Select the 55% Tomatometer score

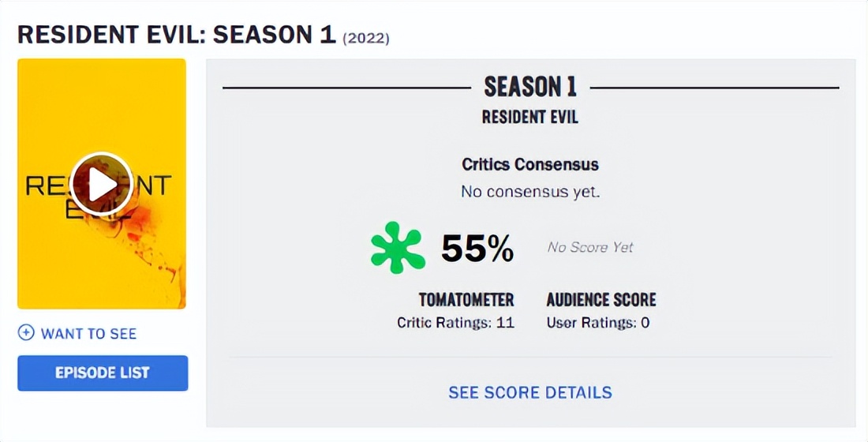click(x=477, y=249)
